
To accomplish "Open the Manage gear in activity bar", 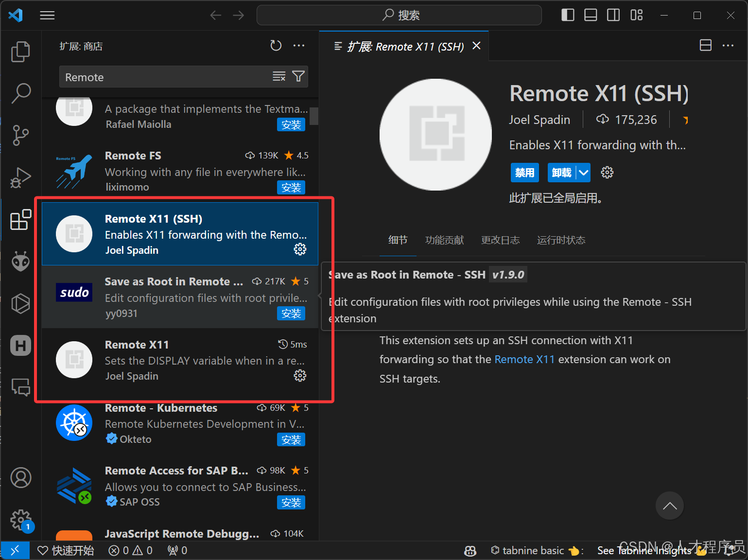I will pos(21,520).
